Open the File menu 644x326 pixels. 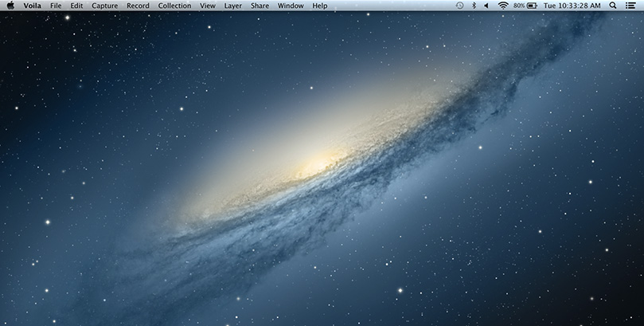tap(56, 6)
